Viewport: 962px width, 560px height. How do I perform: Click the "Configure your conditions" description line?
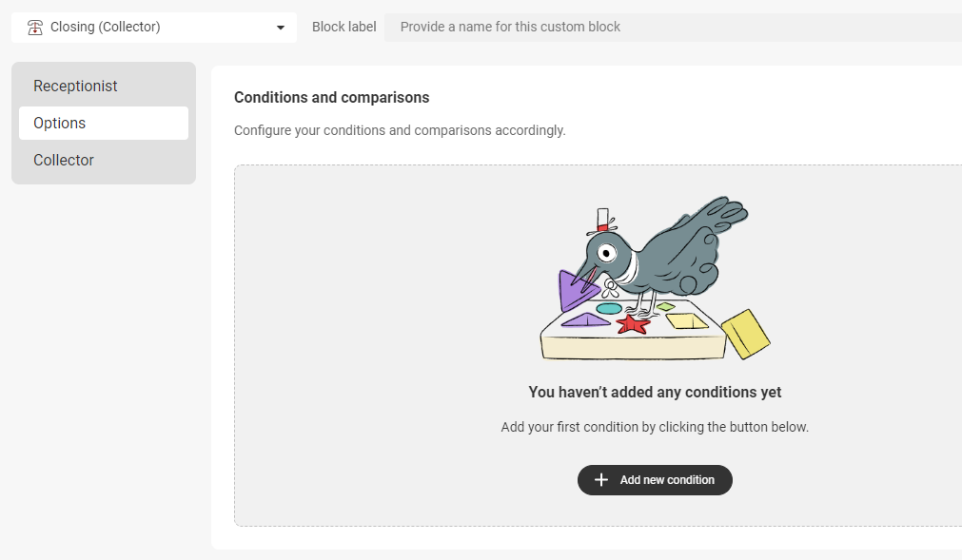[x=400, y=130]
